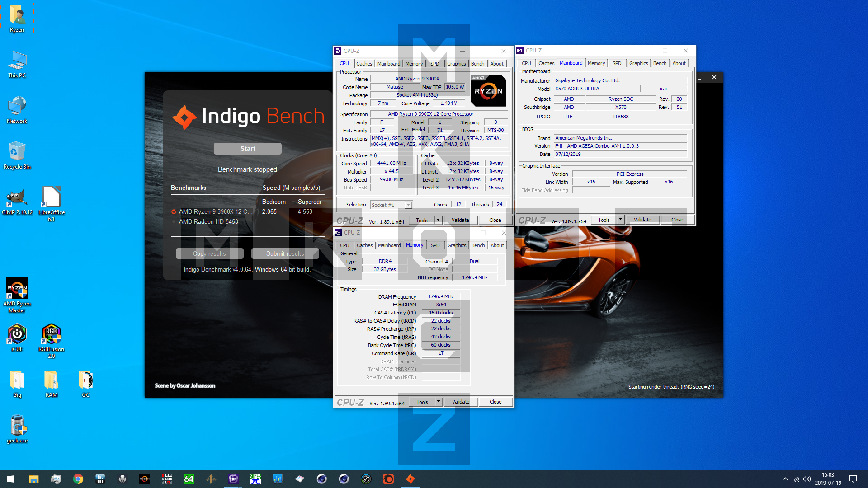This screenshot has width=868, height=488.
Task: Click Validate in the Memory CPU-Z window
Action: click(x=461, y=402)
